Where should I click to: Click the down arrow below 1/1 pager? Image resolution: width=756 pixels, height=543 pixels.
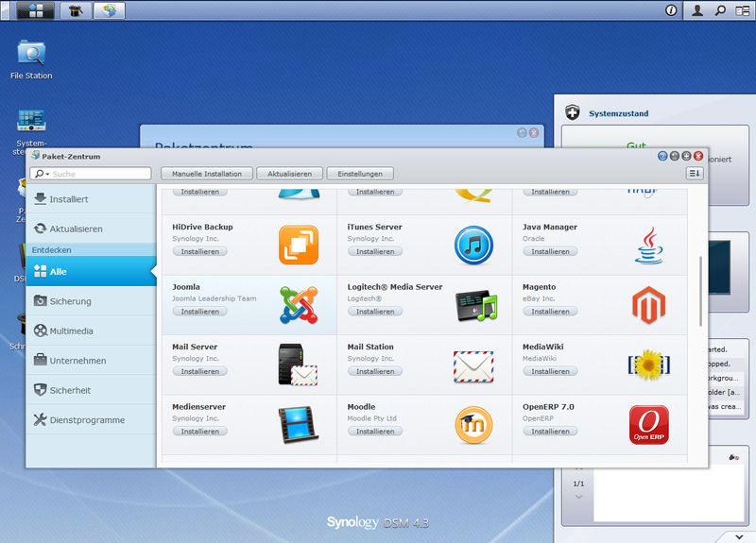[578, 497]
